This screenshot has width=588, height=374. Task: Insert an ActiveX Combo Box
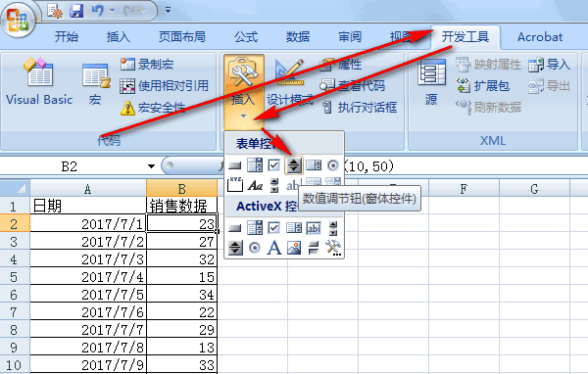[255, 227]
